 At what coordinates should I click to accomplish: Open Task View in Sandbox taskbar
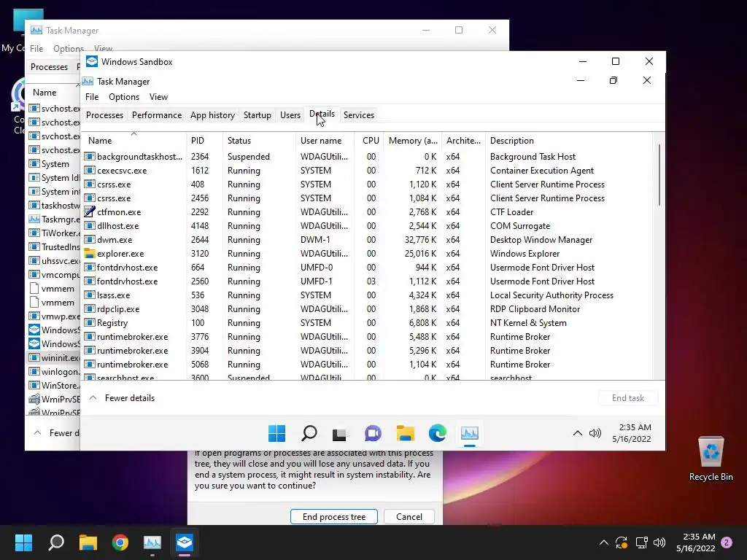(341, 433)
